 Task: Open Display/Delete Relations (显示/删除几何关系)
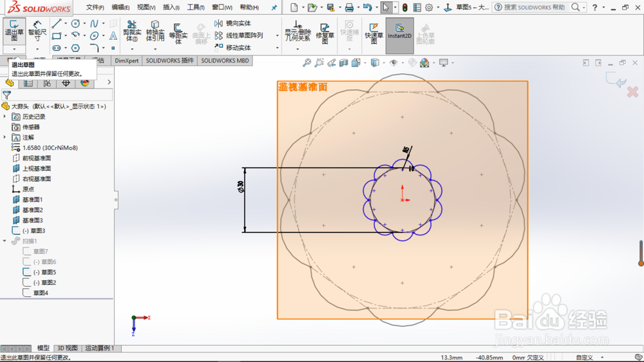[298, 32]
